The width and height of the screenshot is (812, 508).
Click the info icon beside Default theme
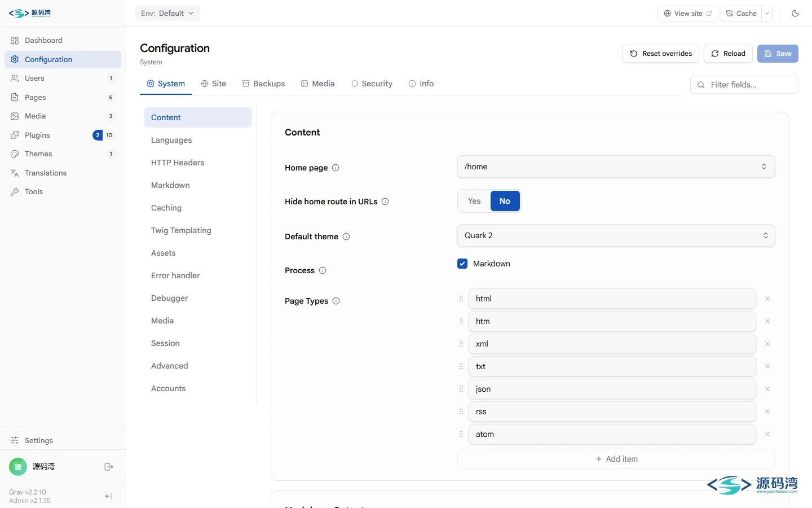point(346,237)
